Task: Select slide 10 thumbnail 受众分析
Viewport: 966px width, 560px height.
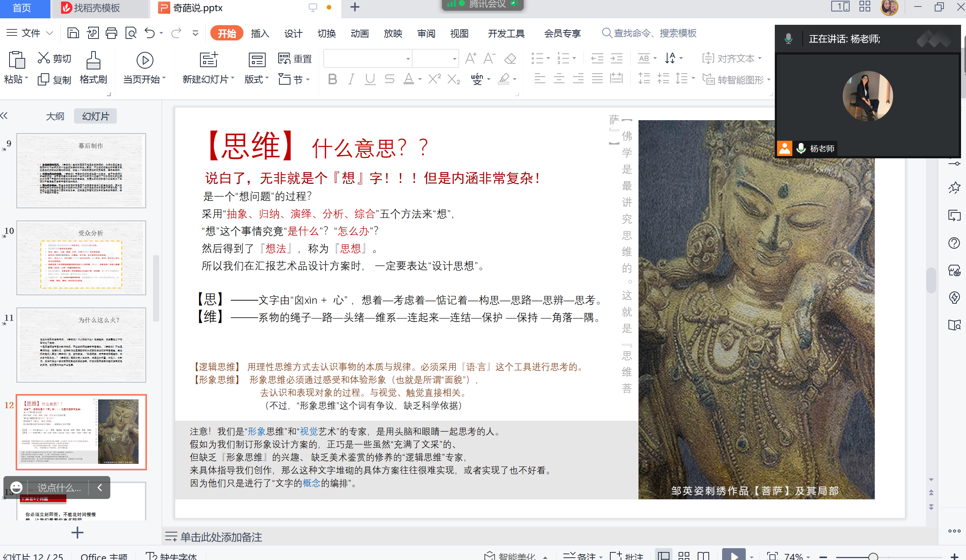Action: pos(81,257)
